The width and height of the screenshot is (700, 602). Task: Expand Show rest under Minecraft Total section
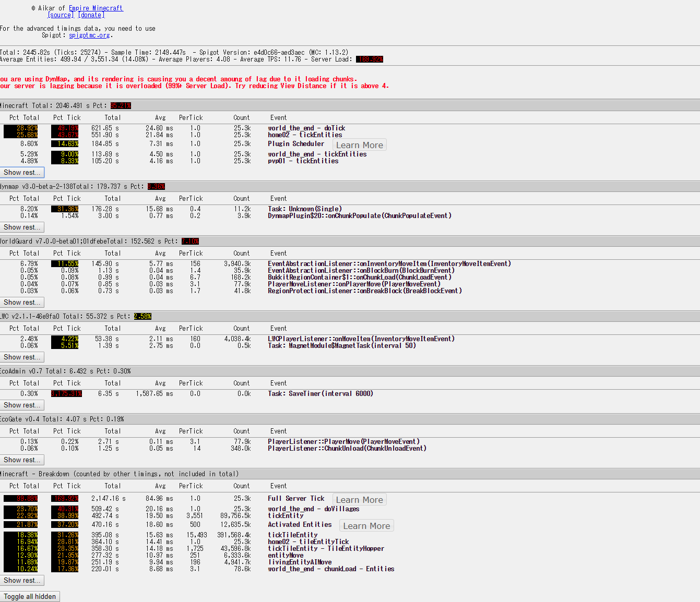[22, 173]
